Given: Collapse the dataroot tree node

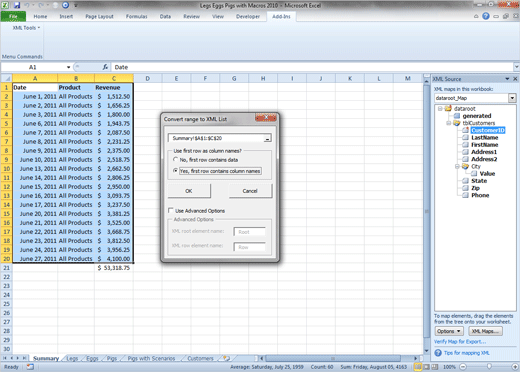Looking at the screenshot, I should 440,109.
